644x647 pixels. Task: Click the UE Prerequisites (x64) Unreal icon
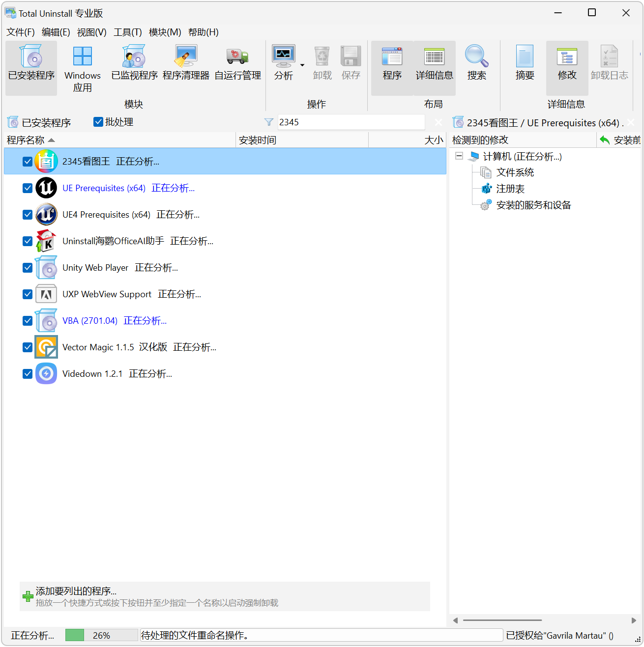click(x=46, y=188)
